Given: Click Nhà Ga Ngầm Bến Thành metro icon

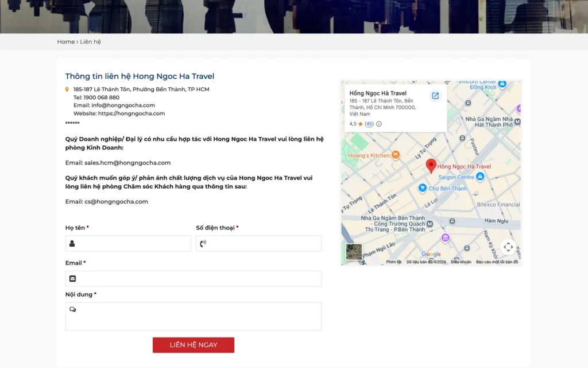Looking at the screenshot, I should coord(430,224).
